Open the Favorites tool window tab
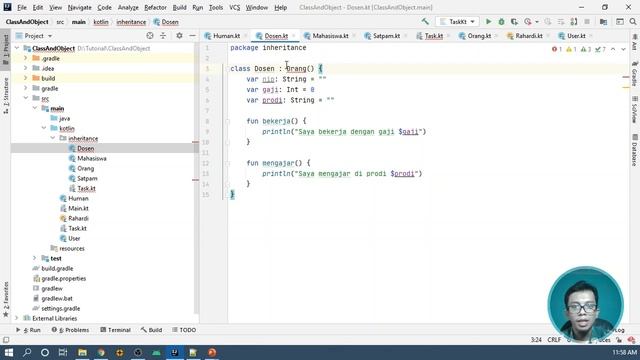This screenshot has width=640, height=360. coord(6,299)
